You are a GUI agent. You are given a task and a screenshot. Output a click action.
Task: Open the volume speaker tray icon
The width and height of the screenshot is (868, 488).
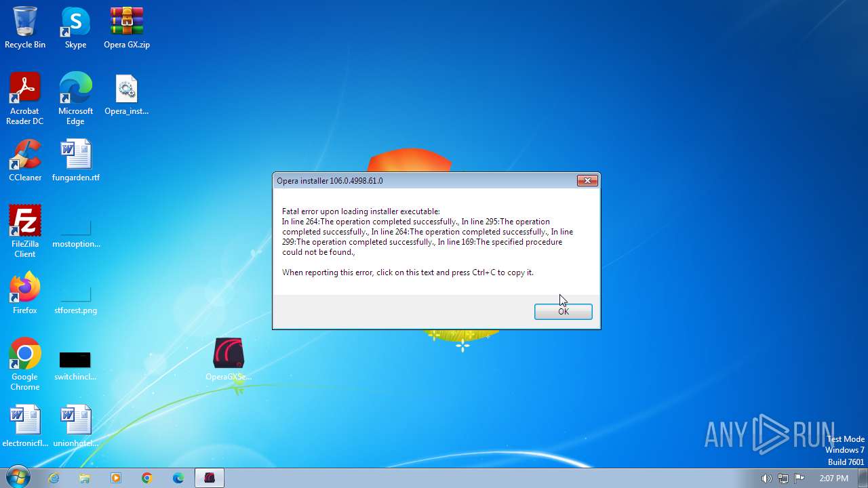[x=766, y=479]
